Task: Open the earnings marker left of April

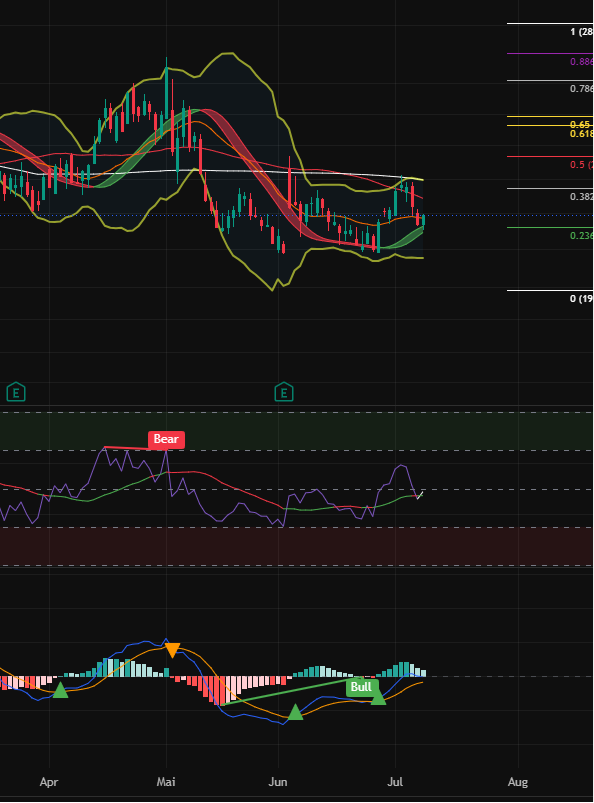Action: tap(16, 392)
